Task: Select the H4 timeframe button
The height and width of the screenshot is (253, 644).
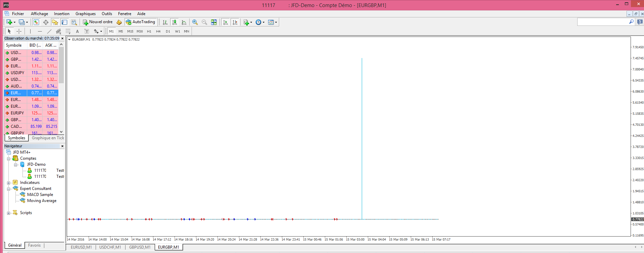Action: tap(158, 31)
